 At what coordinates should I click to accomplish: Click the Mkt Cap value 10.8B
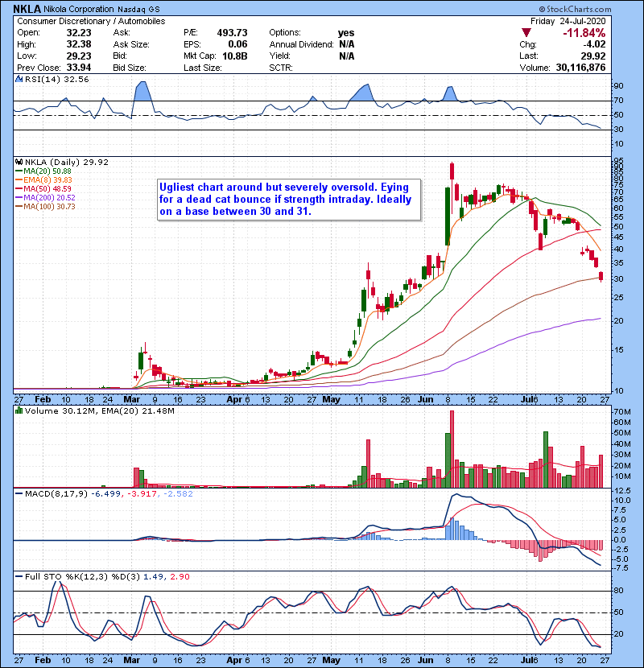(235, 56)
